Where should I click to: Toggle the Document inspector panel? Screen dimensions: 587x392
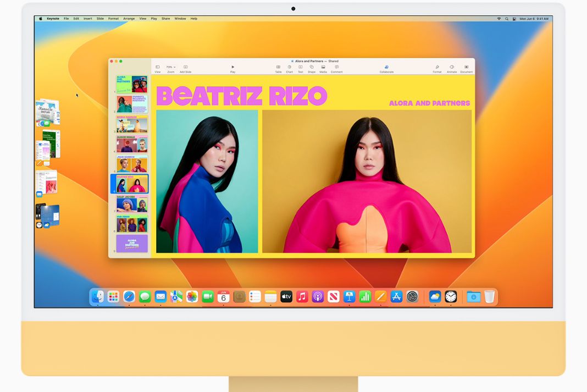tap(466, 67)
